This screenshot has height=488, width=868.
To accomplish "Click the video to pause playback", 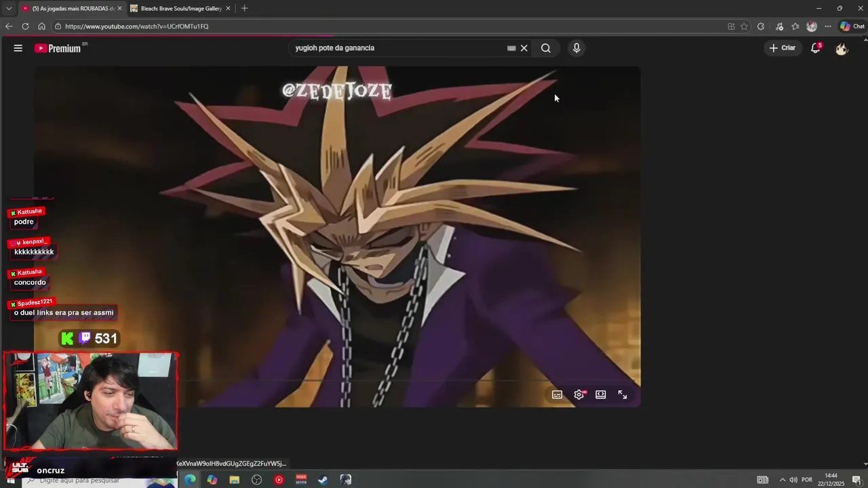I will point(337,237).
